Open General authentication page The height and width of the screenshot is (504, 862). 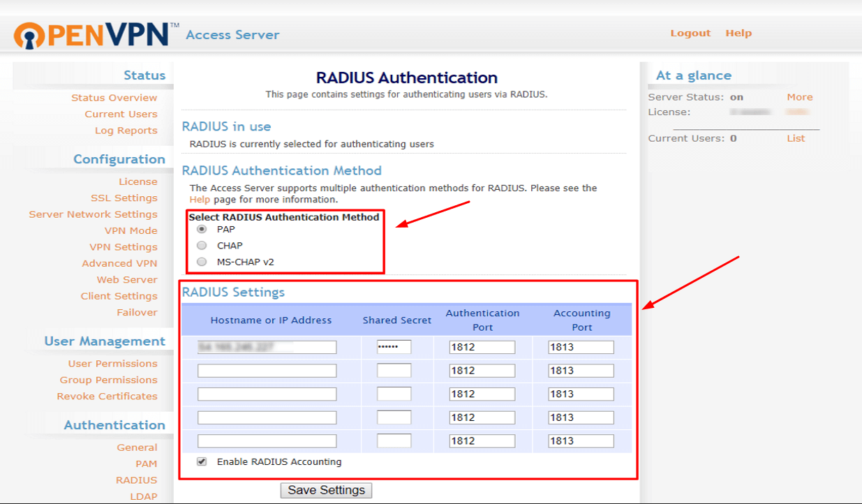pyautogui.click(x=137, y=447)
